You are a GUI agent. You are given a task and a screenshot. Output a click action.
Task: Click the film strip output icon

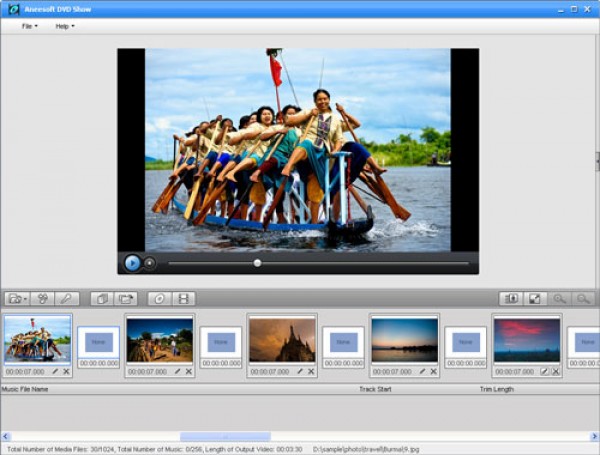coord(184,298)
